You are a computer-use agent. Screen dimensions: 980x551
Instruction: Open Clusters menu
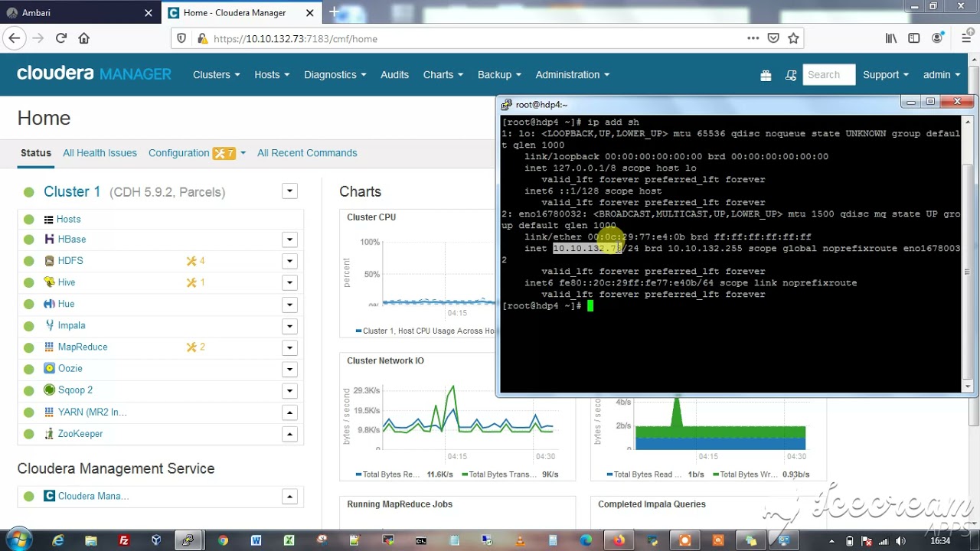tap(217, 74)
